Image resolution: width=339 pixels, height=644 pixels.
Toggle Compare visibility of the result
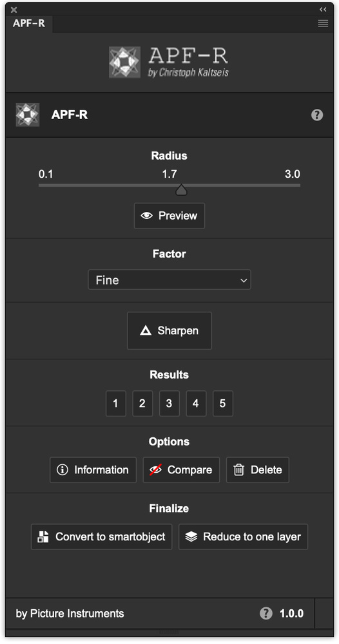(181, 470)
